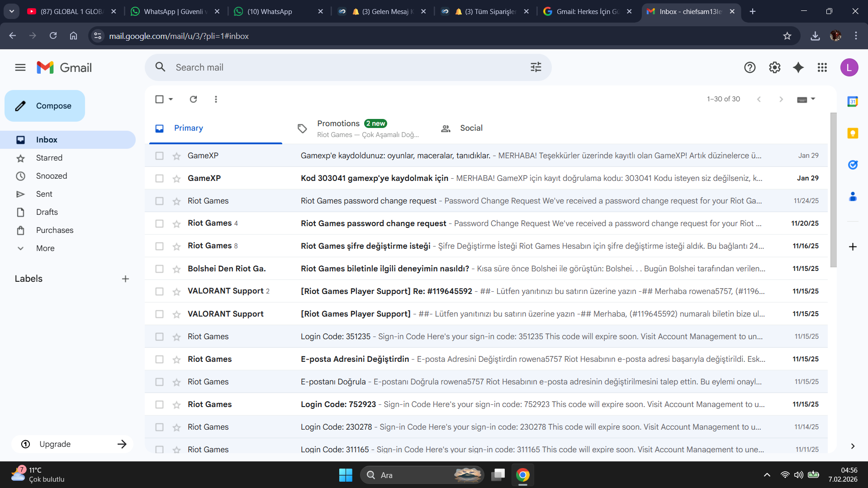Refresh the inbox message list
Screen dimensions: 868x488
click(193, 99)
